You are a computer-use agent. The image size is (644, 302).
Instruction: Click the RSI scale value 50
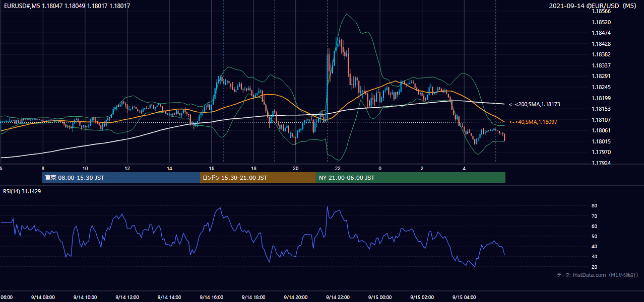pyautogui.click(x=594, y=236)
